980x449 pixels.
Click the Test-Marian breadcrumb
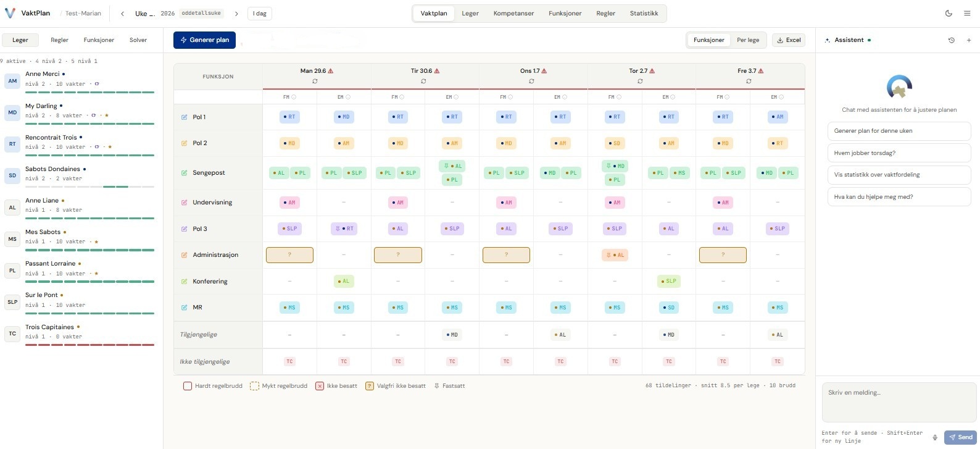pos(83,14)
